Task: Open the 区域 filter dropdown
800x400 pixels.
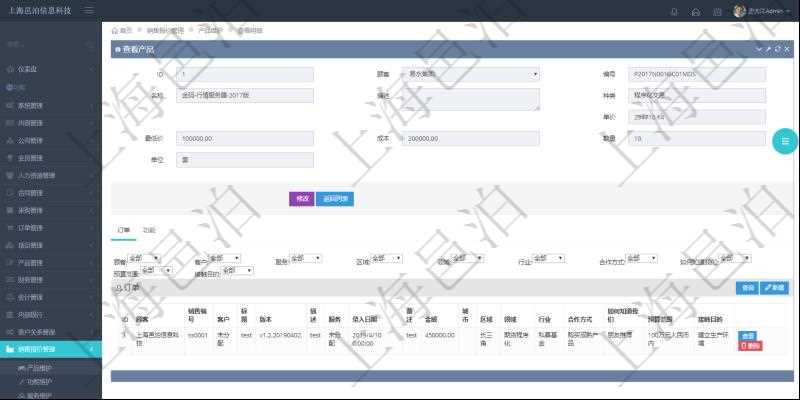Action: pos(385,258)
